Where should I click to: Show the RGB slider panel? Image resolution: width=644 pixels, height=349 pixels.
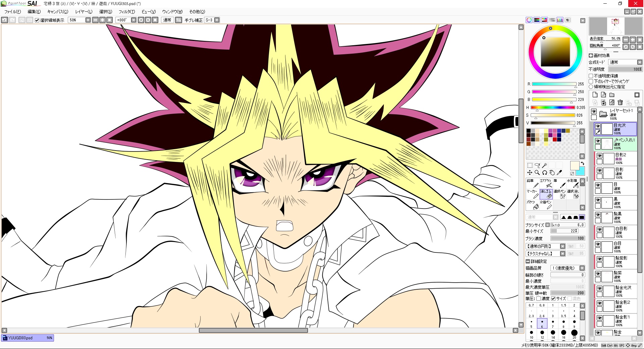click(537, 20)
